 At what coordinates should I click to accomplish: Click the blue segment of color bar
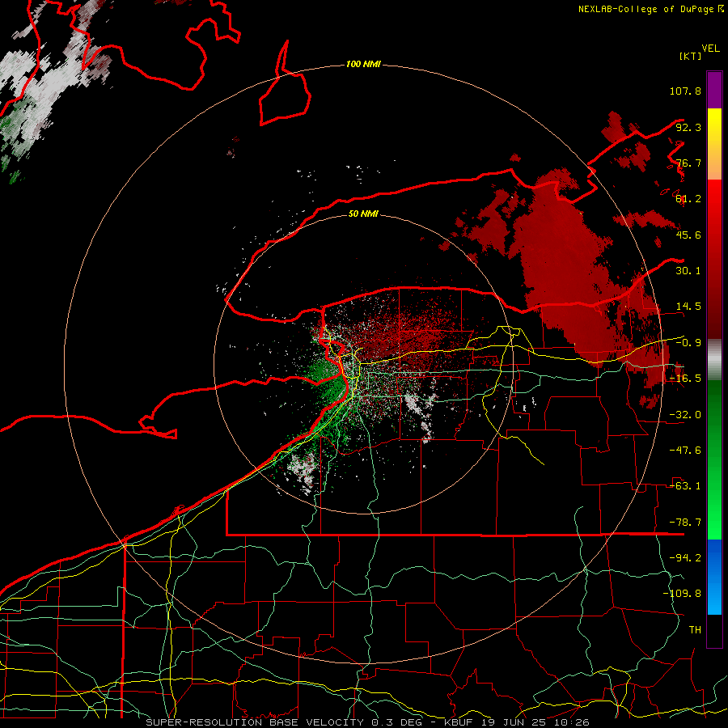(714, 577)
